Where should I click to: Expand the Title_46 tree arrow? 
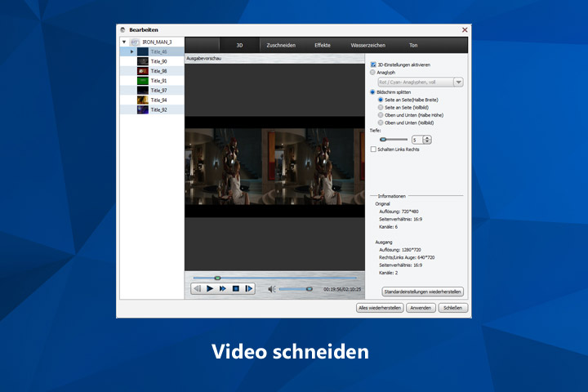131,51
